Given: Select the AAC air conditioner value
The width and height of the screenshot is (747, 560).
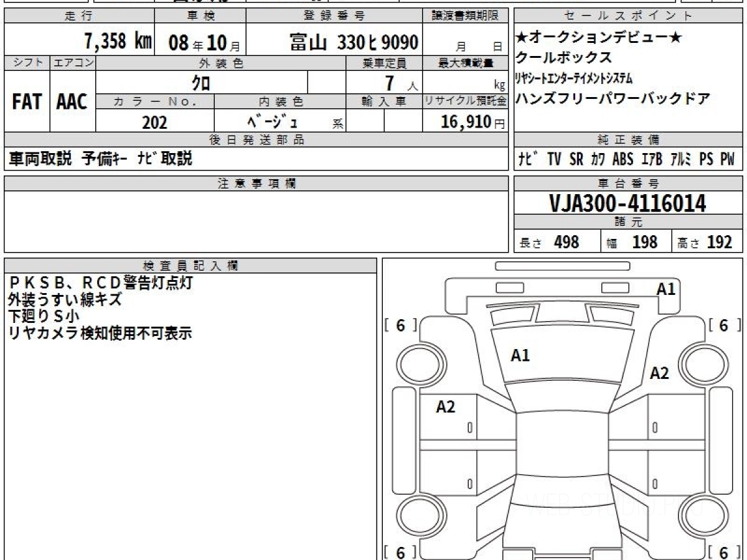Looking at the screenshot, I should click(72, 101).
